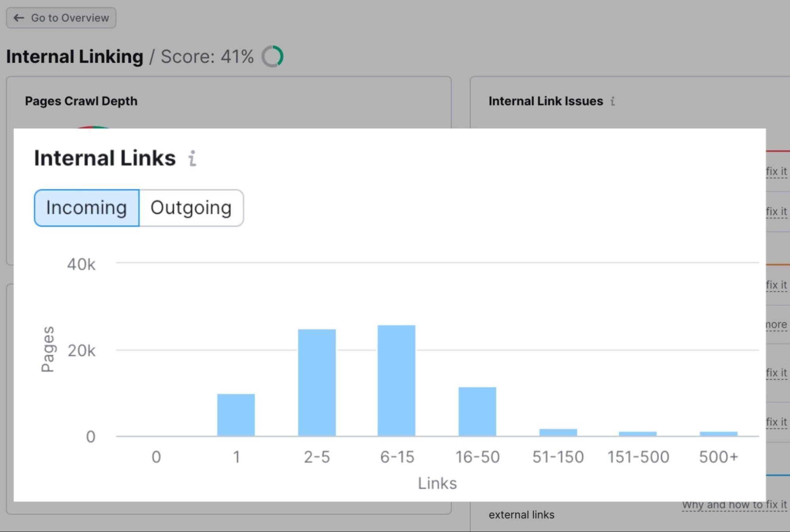Click the 2-5 links bar
Viewport: 790px width, 532px height.
(x=317, y=382)
